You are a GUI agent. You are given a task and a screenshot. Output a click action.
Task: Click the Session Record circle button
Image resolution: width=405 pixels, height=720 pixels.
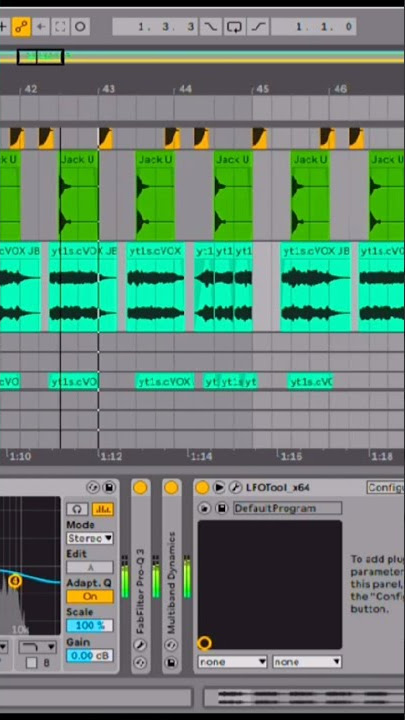click(80, 27)
